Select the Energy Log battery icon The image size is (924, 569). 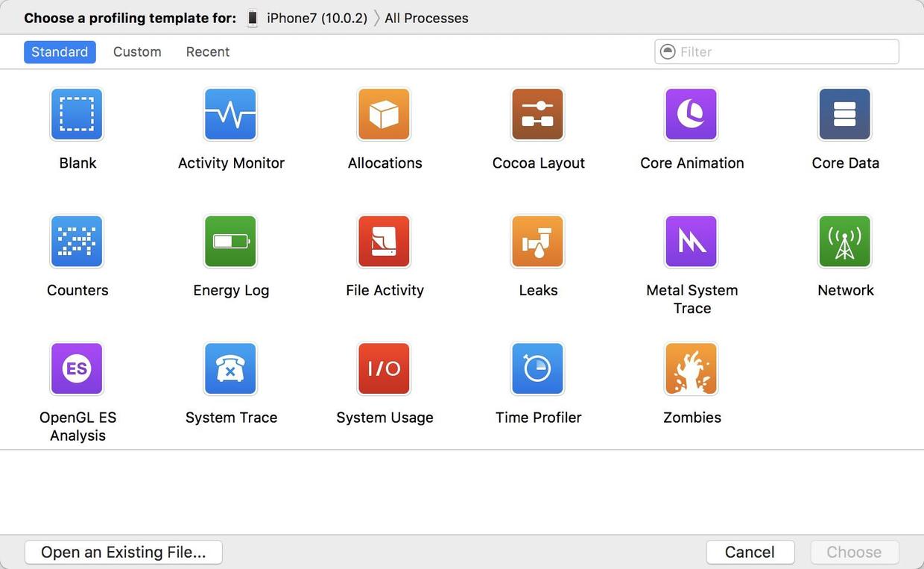[230, 242]
